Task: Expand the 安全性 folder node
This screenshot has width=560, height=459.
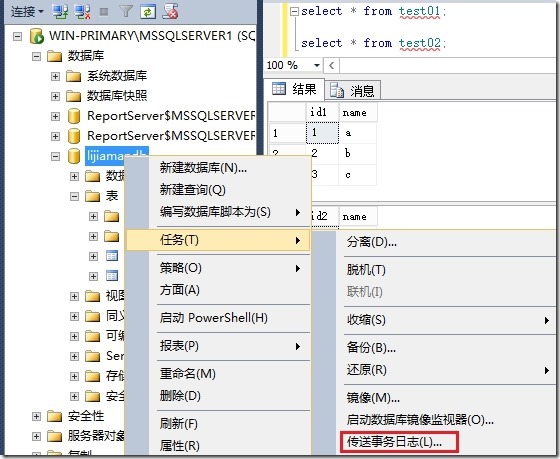Action: [36, 416]
